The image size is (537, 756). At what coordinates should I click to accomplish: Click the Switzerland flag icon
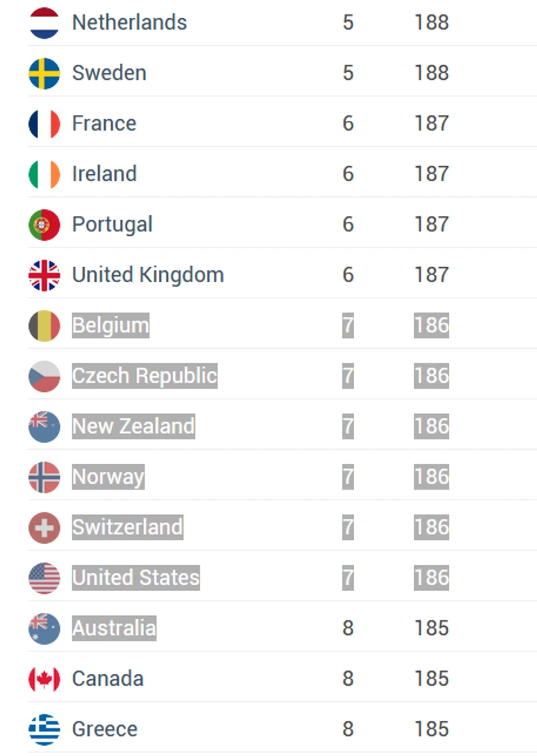(x=44, y=528)
